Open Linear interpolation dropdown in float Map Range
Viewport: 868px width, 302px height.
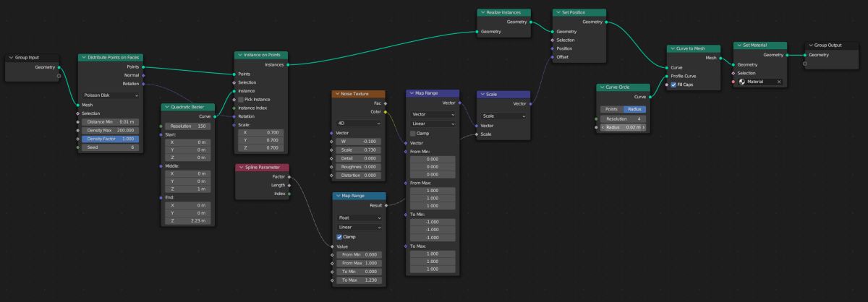click(x=359, y=227)
